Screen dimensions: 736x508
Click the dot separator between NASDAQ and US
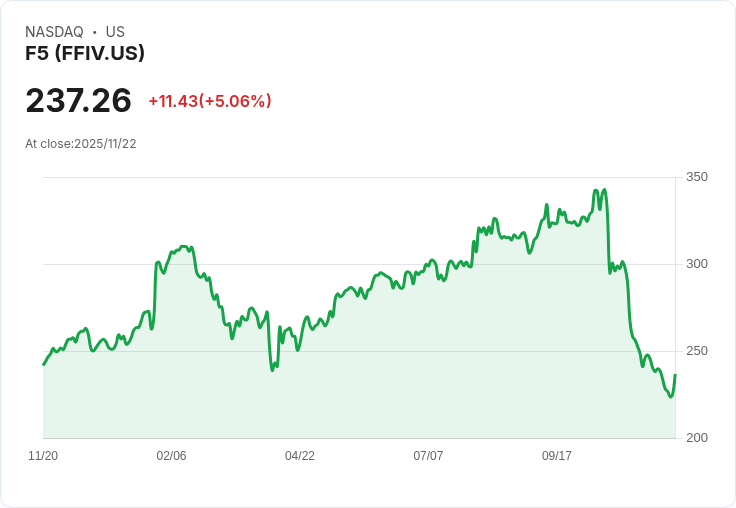point(94,32)
